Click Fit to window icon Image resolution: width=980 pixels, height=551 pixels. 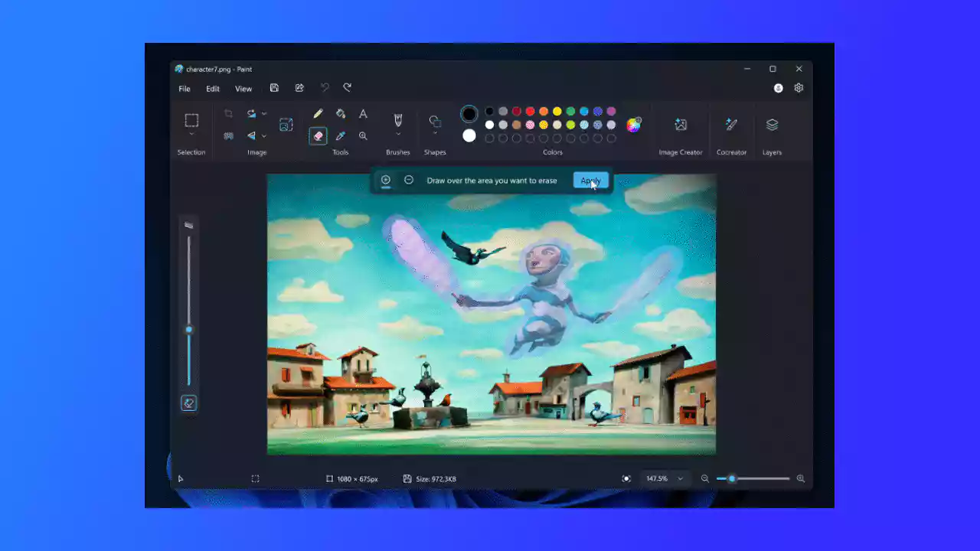coord(626,478)
